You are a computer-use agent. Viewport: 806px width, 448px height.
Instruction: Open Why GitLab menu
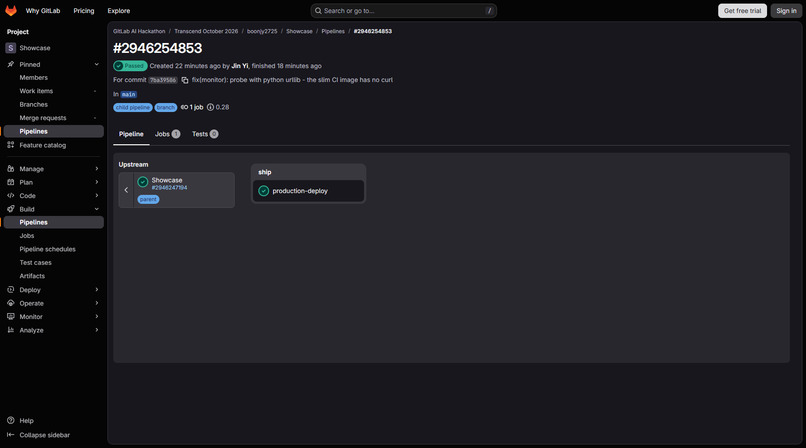tap(43, 10)
